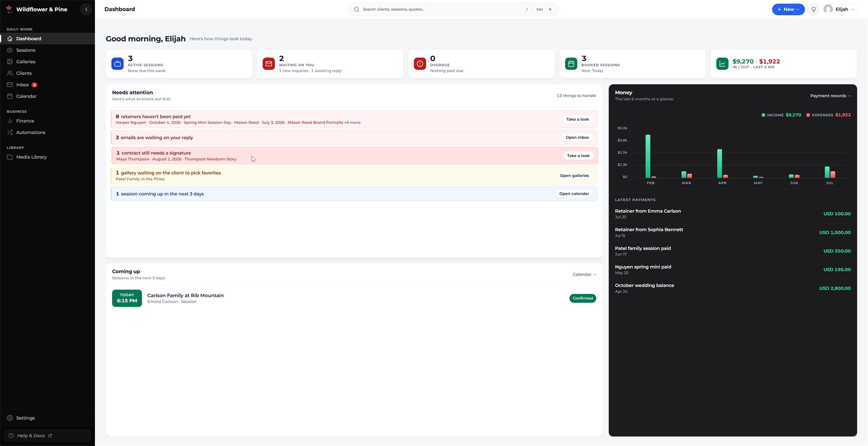This screenshot has width=868, height=446.
Task: Click the Finance bar chart icon
Action: (x=10, y=121)
